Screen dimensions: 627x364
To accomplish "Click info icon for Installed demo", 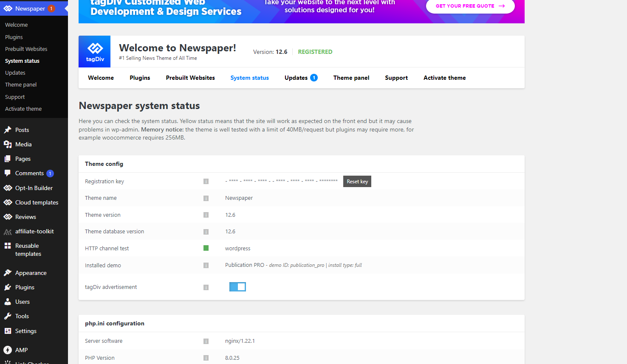I will pyautogui.click(x=206, y=266).
